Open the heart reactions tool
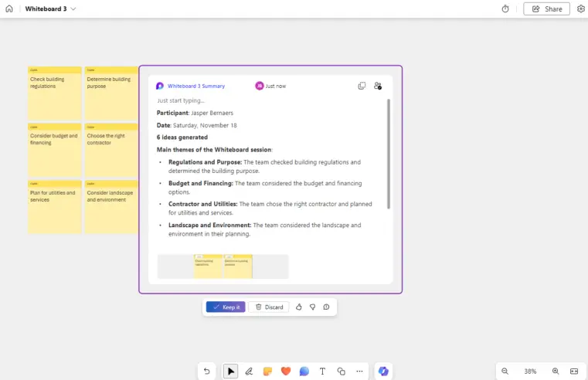Viewport: 588px width, 380px height. coord(286,372)
